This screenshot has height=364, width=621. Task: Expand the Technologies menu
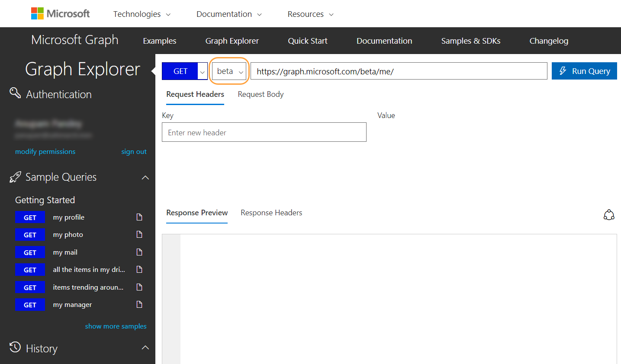coord(142,14)
